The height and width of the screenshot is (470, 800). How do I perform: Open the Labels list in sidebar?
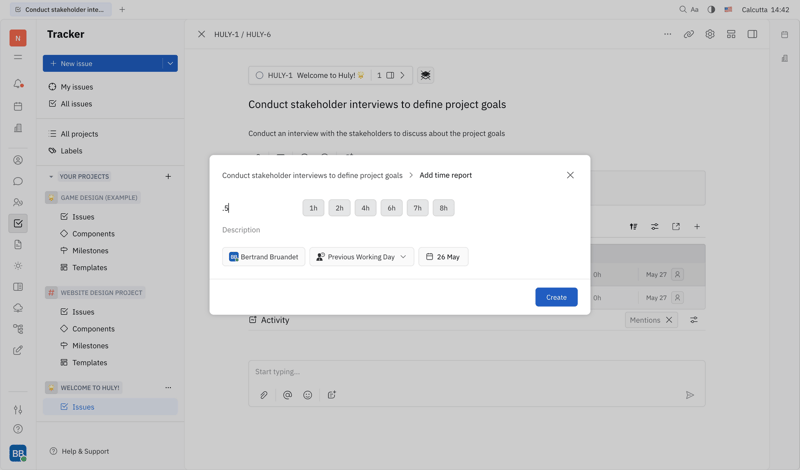pyautogui.click(x=71, y=151)
